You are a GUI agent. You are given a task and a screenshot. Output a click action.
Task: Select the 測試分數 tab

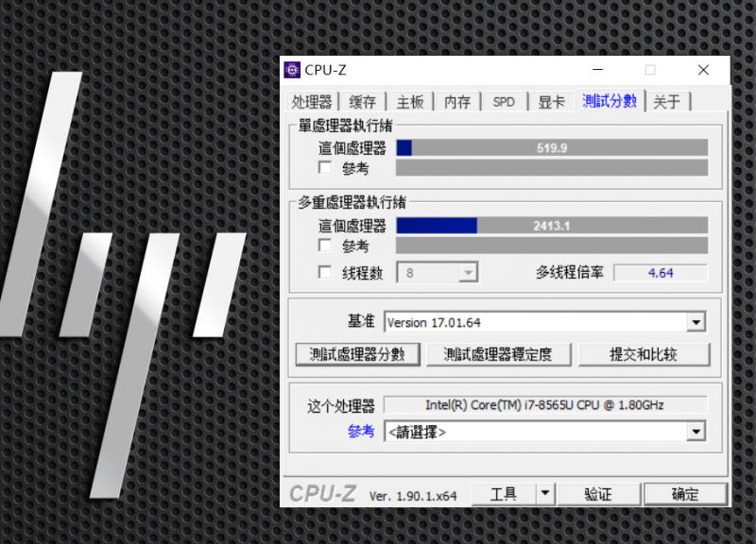coord(610,101)
